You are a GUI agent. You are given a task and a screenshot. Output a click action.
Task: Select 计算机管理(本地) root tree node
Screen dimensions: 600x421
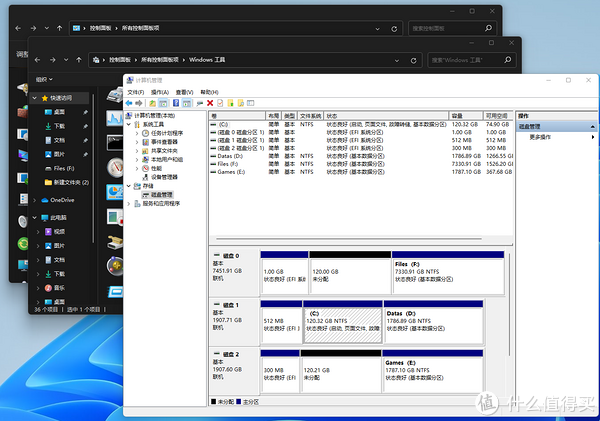click(155, 115)
